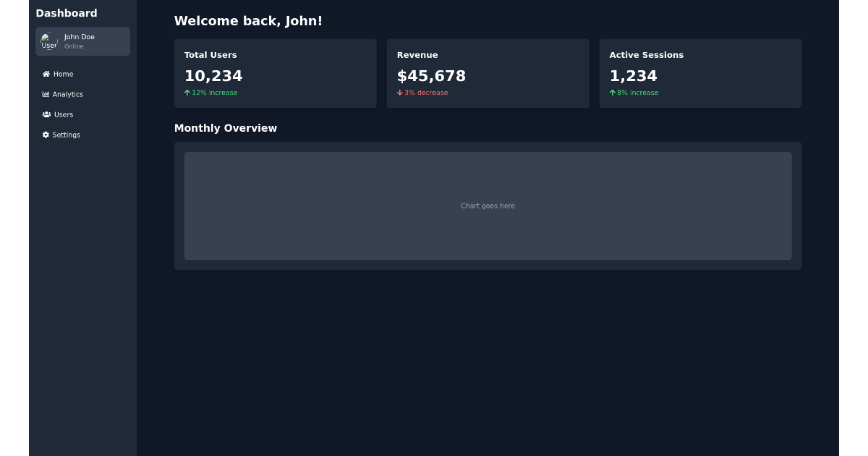
Task: Open Analytics via its bar chart icon
Action: coord(46,94)
